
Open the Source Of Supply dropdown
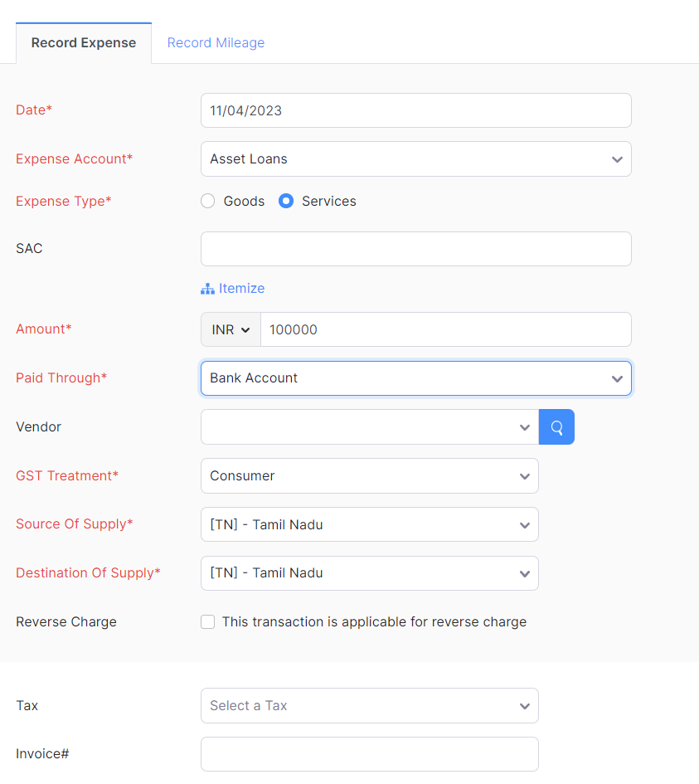coord(524,524)
